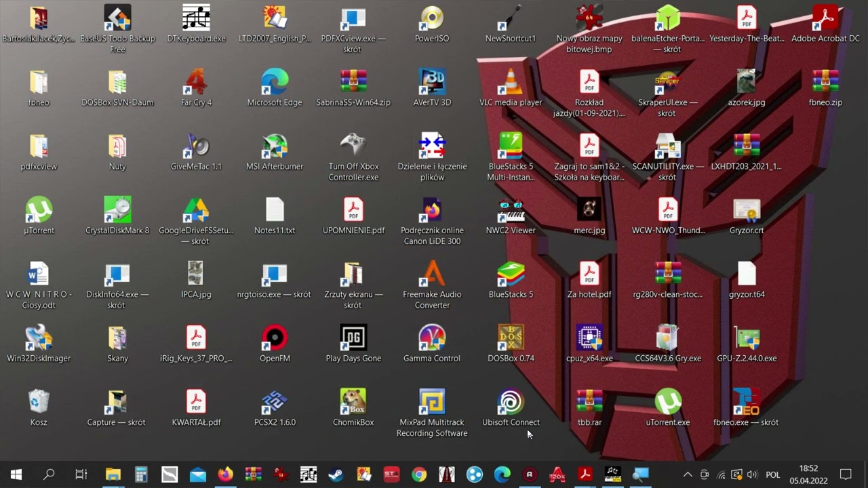868x488 pixels.
Task: Open Task View on the taskbar
Action: click(81, 474)
